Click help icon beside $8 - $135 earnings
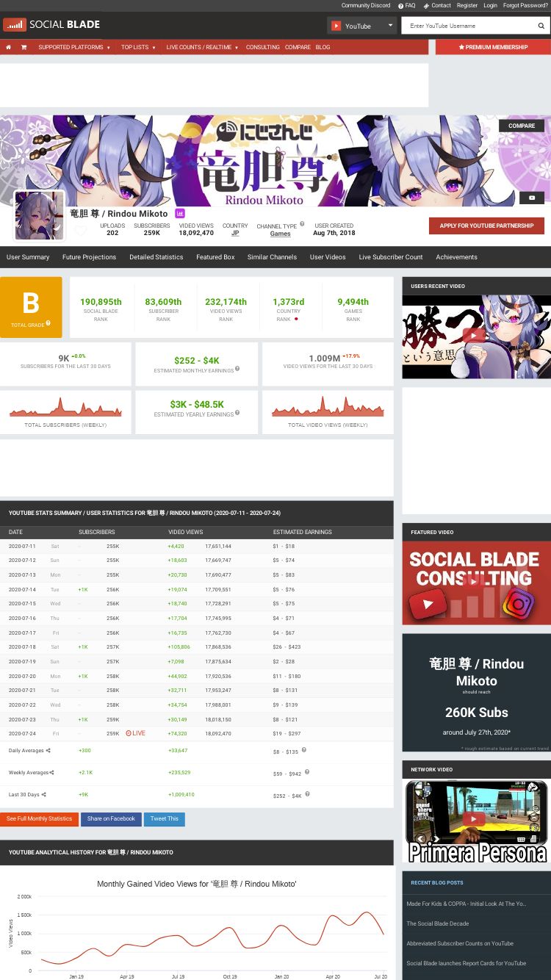 [303, 750]
